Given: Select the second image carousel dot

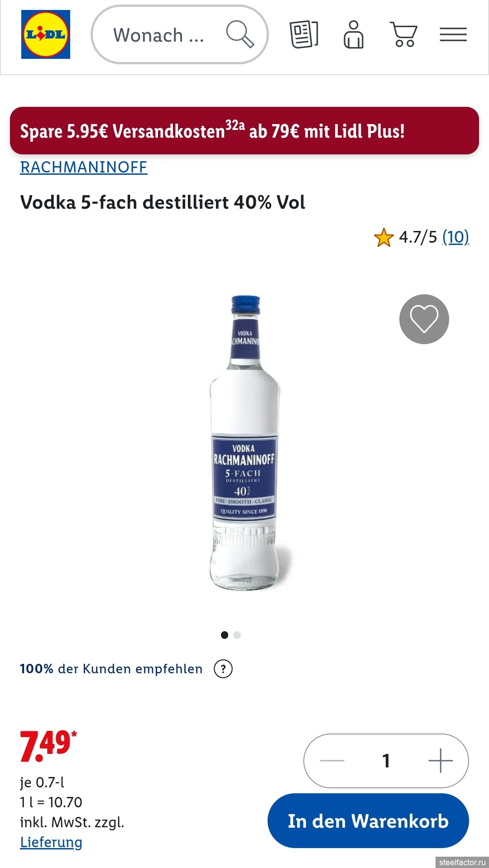Looking at the screenshot, I should (x=237, y=635).
